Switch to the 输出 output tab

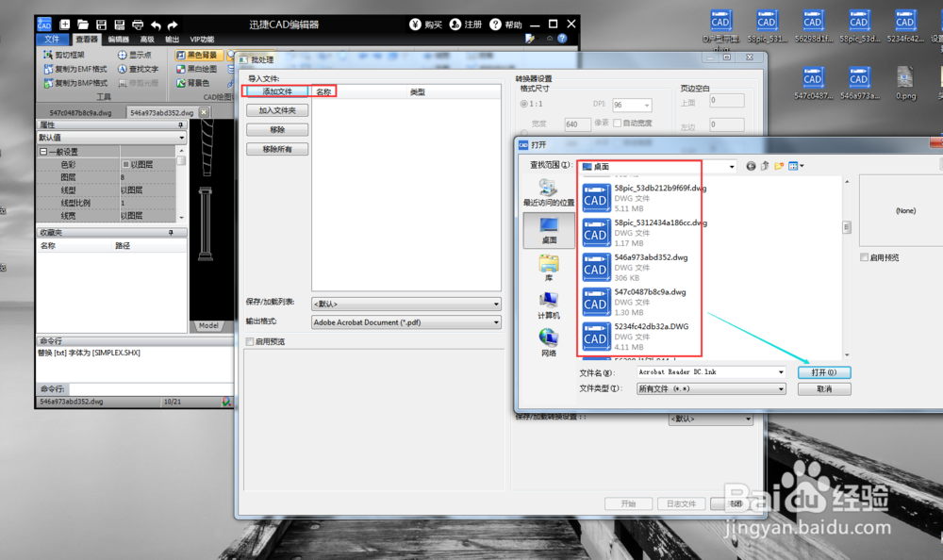coord(172,39)
